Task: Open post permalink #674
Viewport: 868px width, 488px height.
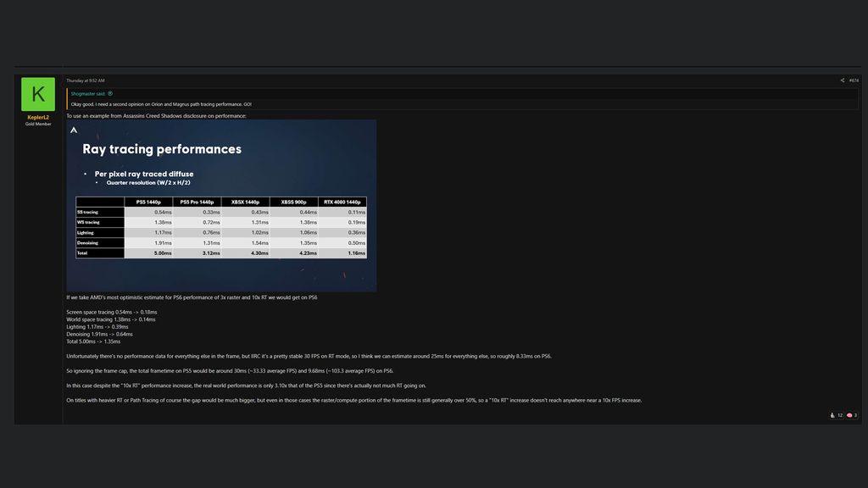Action: (x=854, y=80)
